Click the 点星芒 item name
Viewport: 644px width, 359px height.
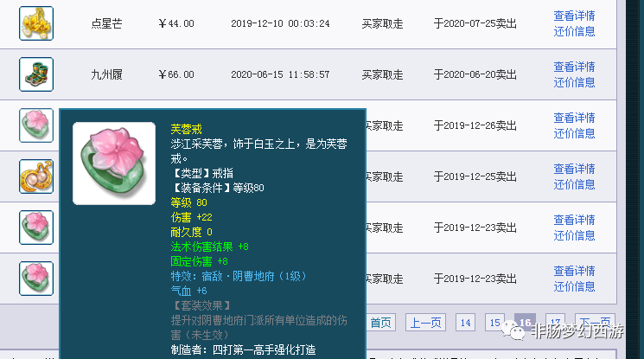tap(106, 24)
